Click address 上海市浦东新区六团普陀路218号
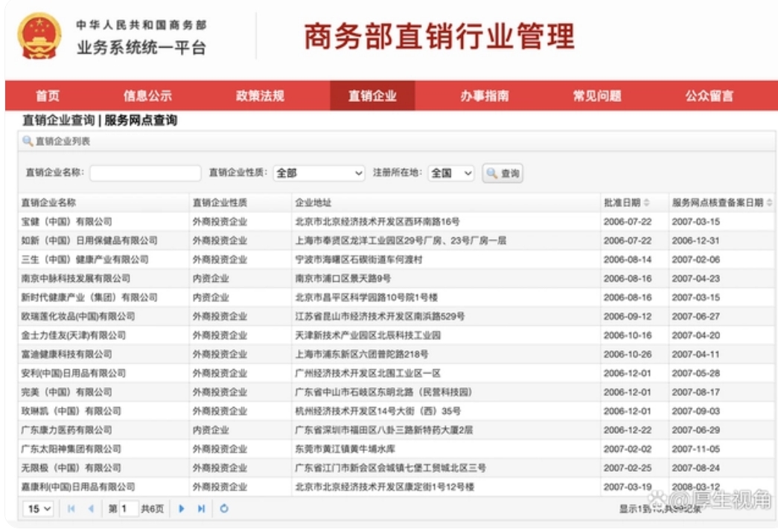 pyautogui.click(x=362, y=354)
